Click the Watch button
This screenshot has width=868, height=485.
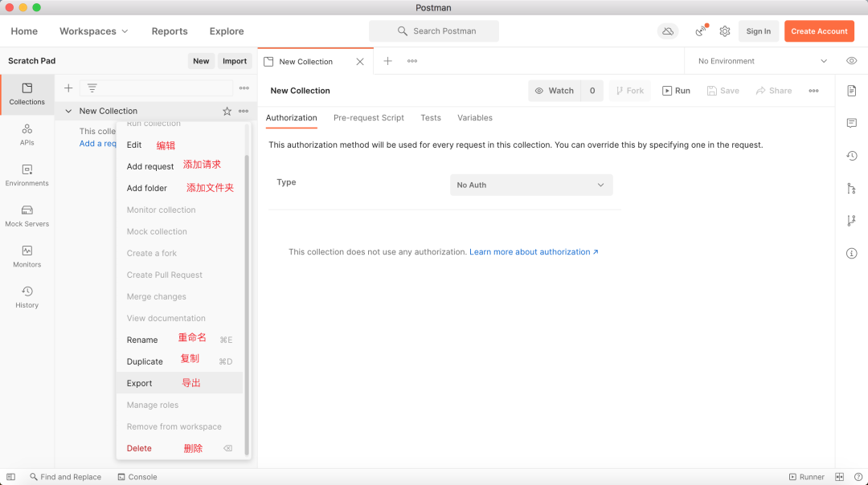click(555, 91)
